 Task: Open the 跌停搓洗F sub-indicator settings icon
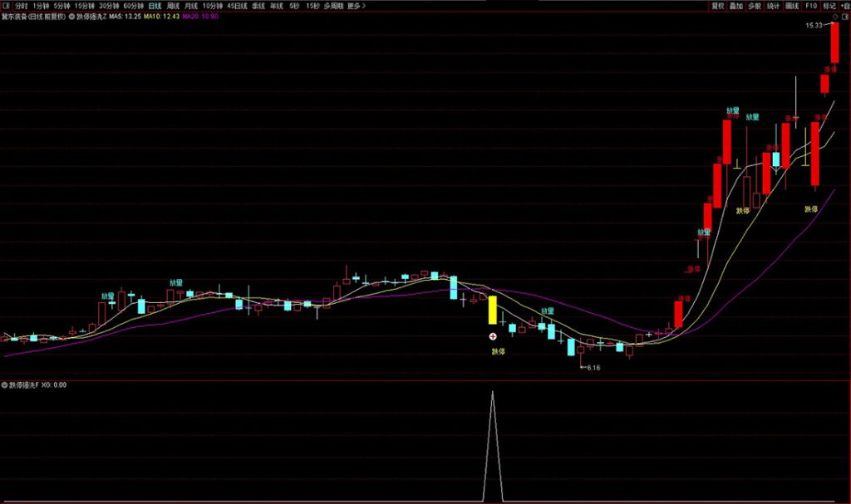[x=4, y=385]
